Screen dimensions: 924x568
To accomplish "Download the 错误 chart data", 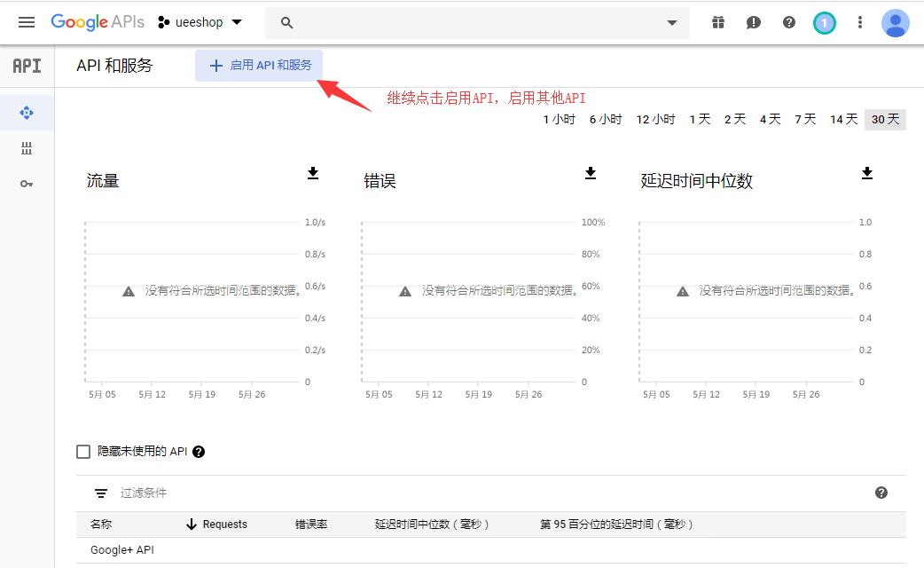I will pos(591,173).
